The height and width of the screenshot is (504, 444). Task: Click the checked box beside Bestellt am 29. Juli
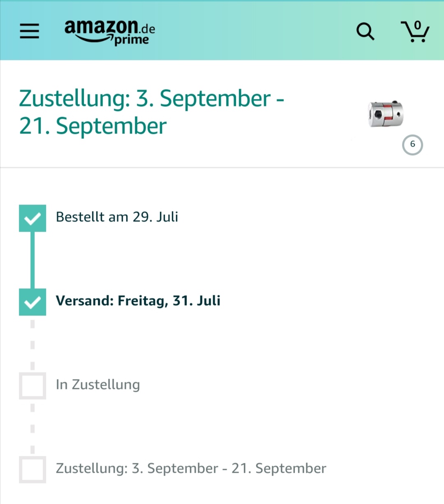coord(32,218)
